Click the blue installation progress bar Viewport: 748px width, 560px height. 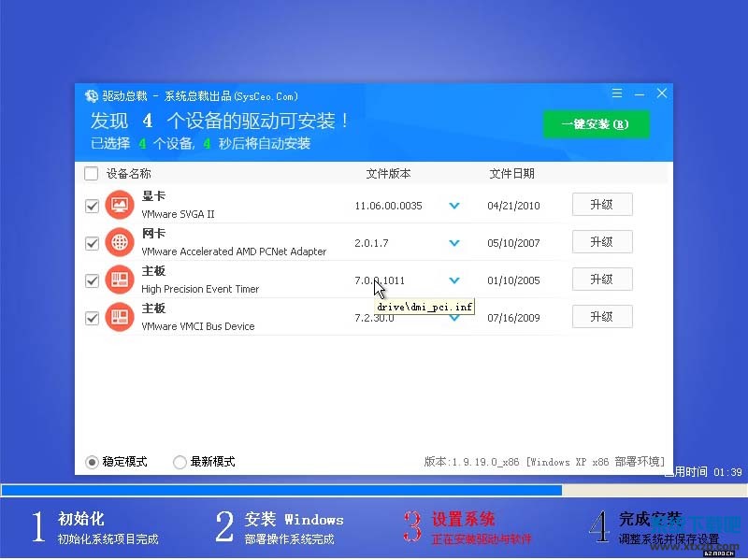tap(280, 490)
